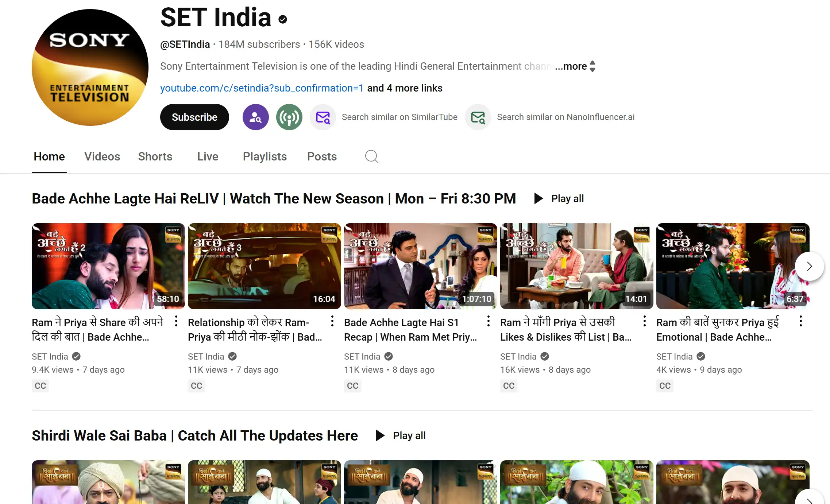The height and width of the screenshot is (504, 830).
Task: Open title 'Relationship को लेकर Ram-Priya की मीठी नोक-झोंक'
Action: click(255, 330)
